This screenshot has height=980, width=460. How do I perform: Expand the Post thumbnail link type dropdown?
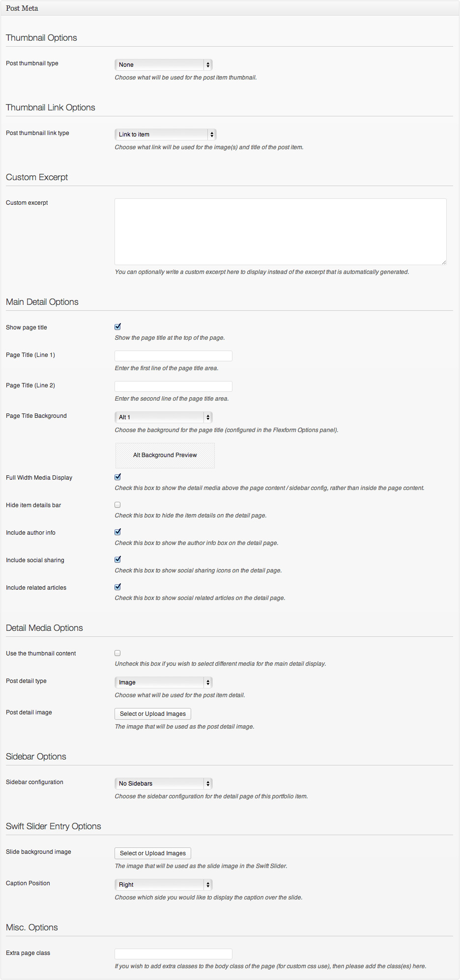pyautogui.click(x=165, y=135)
